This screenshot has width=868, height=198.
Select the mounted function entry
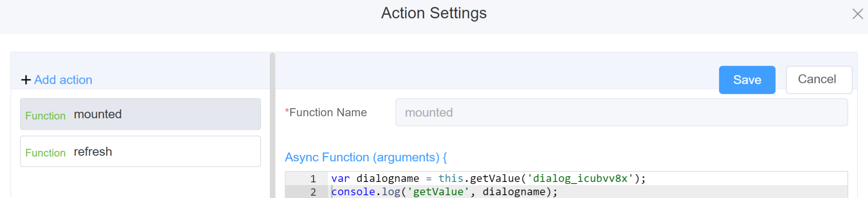pos(140,114)
